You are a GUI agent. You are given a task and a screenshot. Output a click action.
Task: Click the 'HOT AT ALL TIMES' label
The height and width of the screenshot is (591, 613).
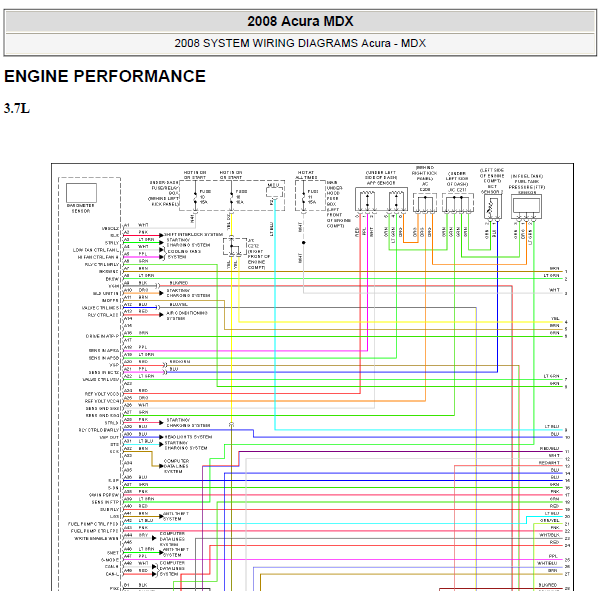(x=306, y=175)
